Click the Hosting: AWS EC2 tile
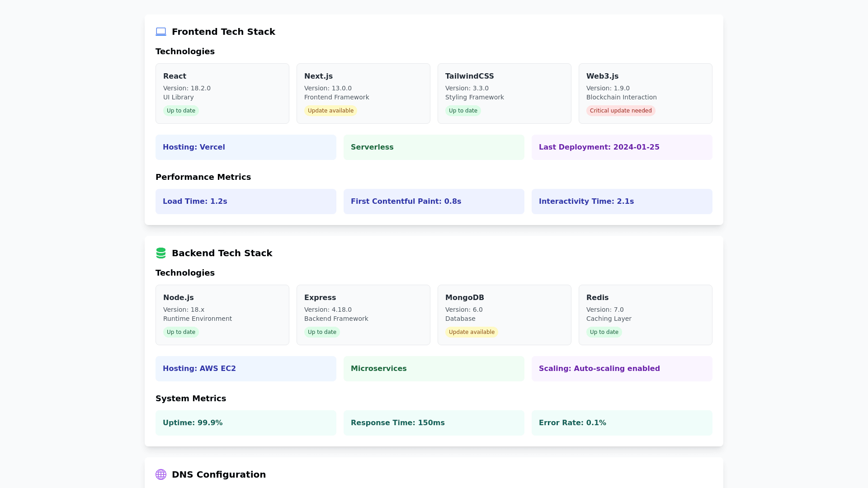This screenshot has height=488, width=868. click(x=245, y=369)
